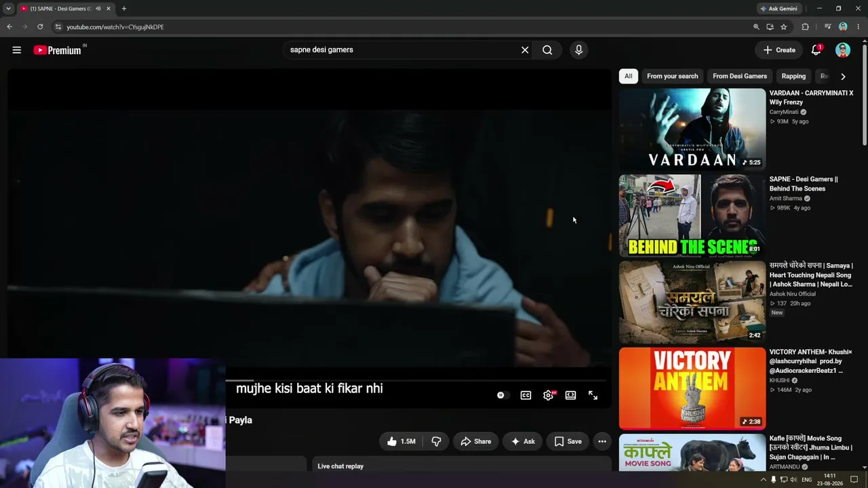Open Chrome three-dot menu
868x488 pixels.
pos(858,27)
